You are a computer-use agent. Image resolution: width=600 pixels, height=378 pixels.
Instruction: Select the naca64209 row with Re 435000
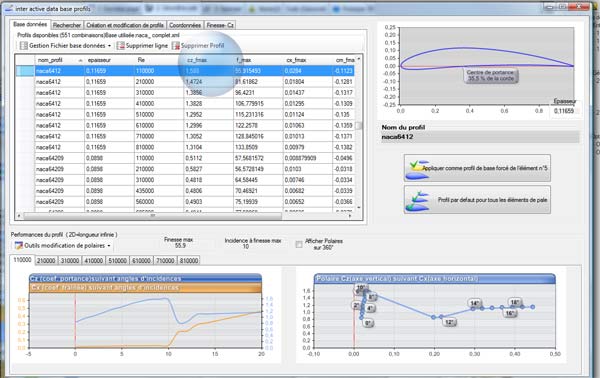click(185, 191)
